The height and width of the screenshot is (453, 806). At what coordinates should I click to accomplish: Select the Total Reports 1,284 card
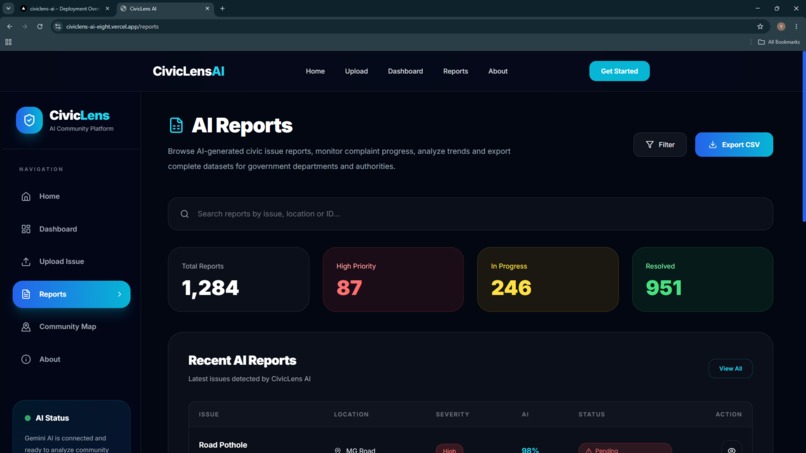point(239,279)
